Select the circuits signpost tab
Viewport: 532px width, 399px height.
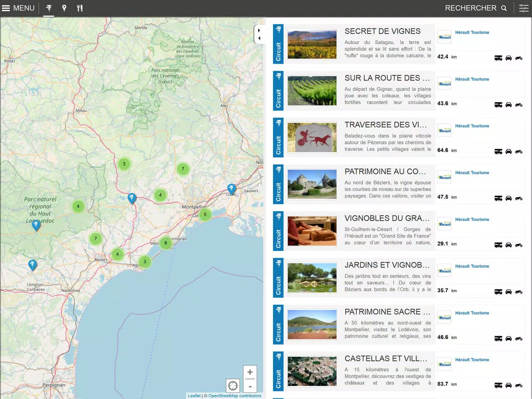tap(49, 8)
